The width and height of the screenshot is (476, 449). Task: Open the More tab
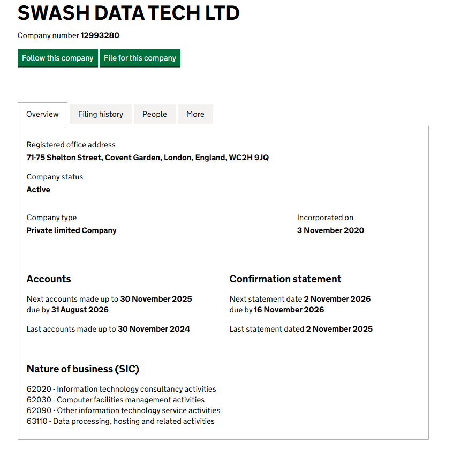click(195, 114)
